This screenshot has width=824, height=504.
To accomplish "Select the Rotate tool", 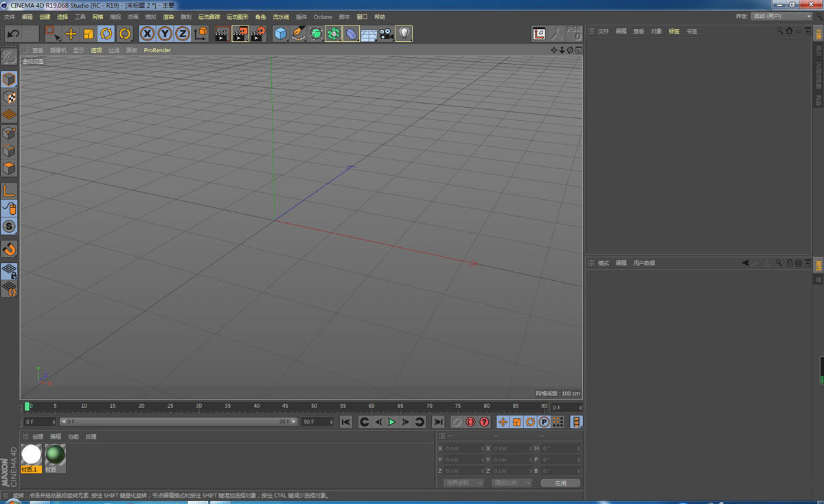I will tap(104, 34).
